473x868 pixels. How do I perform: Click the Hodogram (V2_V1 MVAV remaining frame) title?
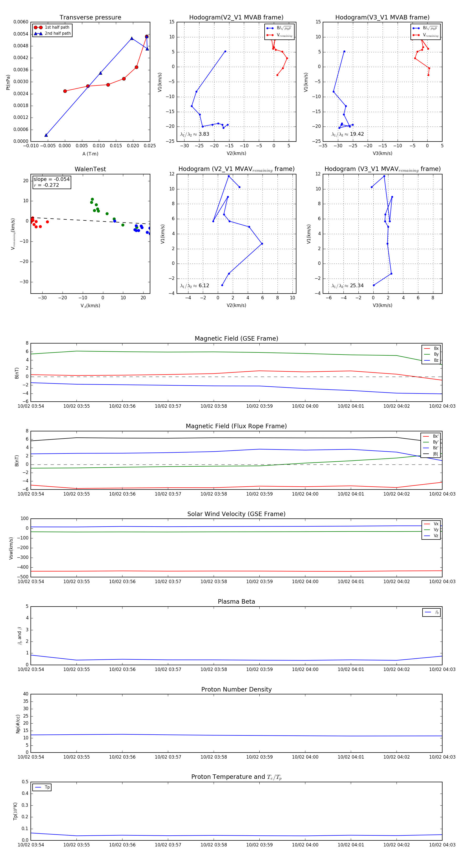(x=236, y=169)
